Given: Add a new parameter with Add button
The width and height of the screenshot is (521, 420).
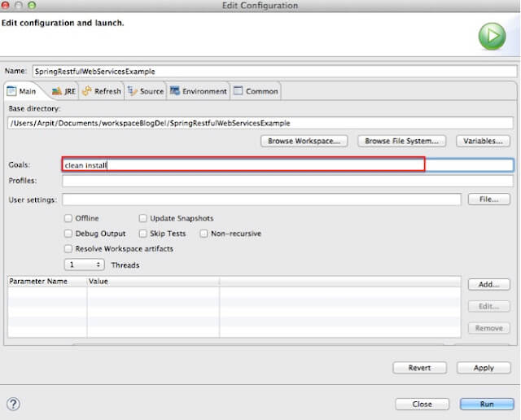Looking at the screenshot, I should pos(488,284).
